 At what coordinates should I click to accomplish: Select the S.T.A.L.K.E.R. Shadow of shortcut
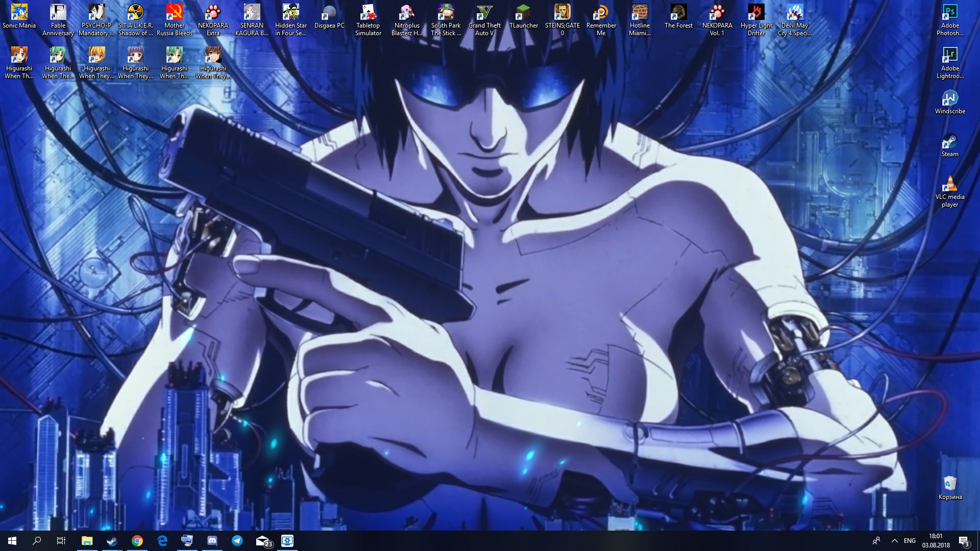[136, 20]
